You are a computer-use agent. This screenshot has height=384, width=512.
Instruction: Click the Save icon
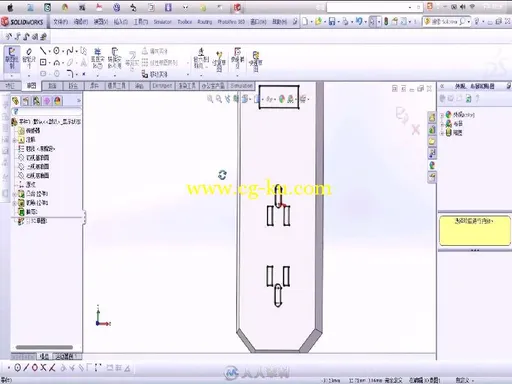[x=332, y=22]
